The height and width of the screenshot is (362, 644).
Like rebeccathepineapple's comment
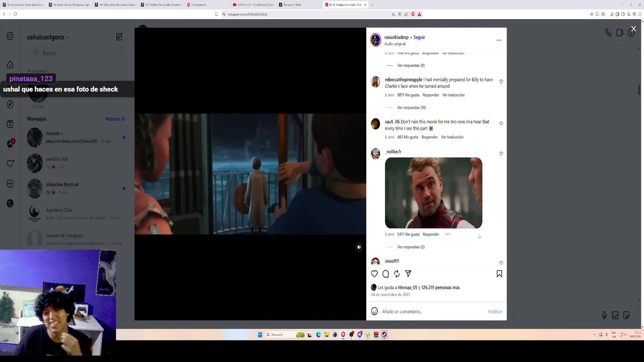(x=501, y=81)
